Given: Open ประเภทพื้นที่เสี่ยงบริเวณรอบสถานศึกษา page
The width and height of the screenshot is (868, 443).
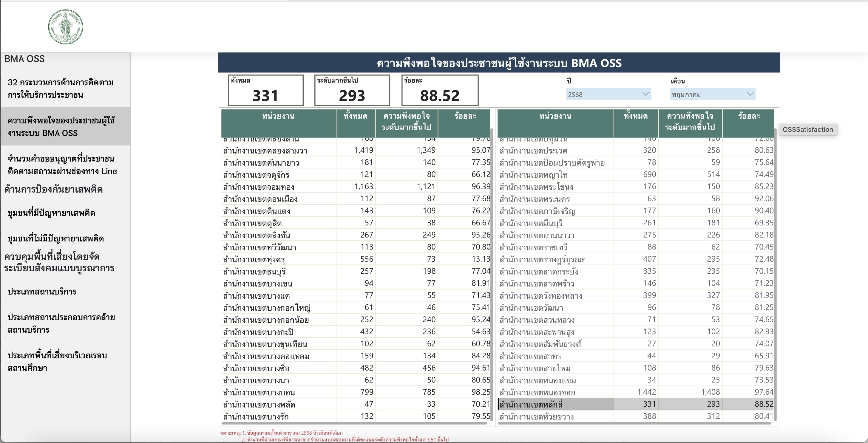Looking at the screenshot, I should click(66, 362).
